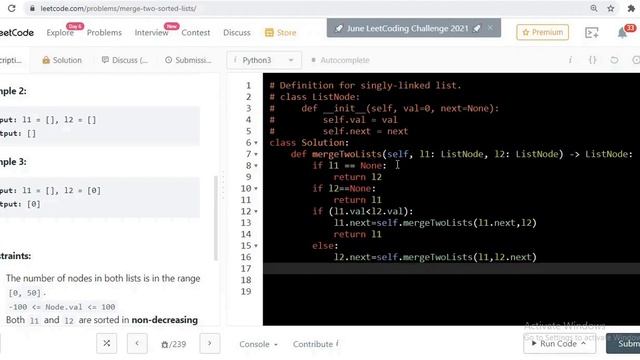Click the 'return l2' code on line 9
Viewport: 640px width, 360px height.
[x=357, y=177]
